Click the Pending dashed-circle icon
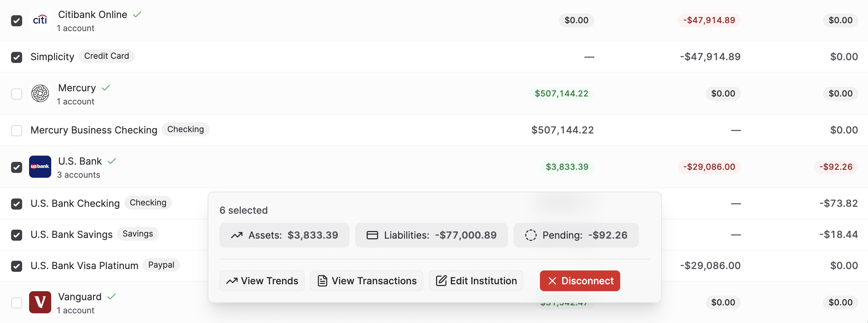868x323 pixels. tap(530, 235)
